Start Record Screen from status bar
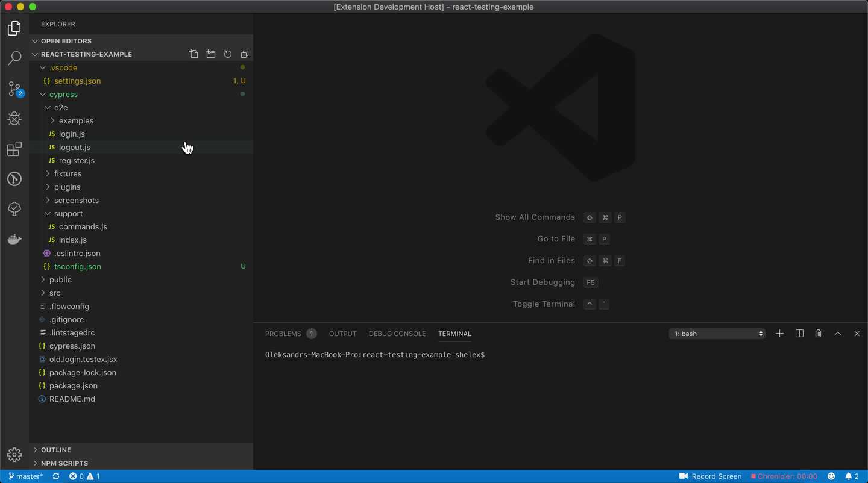The image size is (868, 483). pos(710,476)
